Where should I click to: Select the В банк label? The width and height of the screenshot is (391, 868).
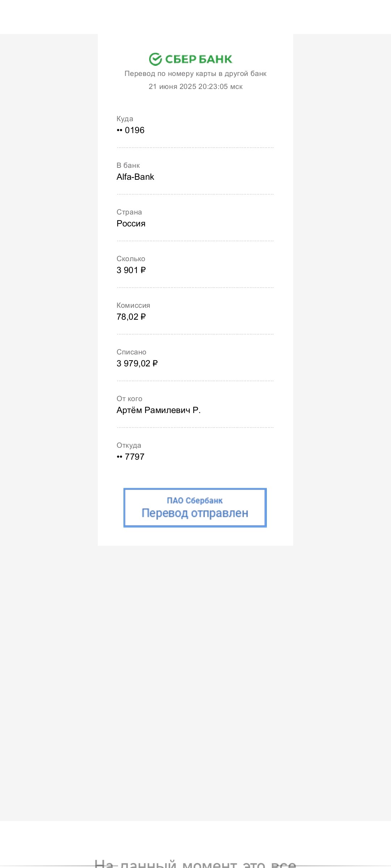pos(128,166)
